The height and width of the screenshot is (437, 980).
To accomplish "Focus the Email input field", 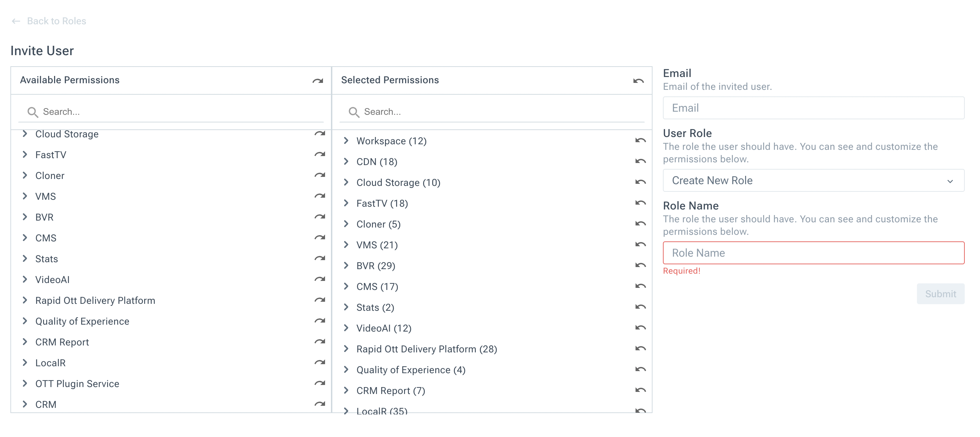I will coord(813,108).
